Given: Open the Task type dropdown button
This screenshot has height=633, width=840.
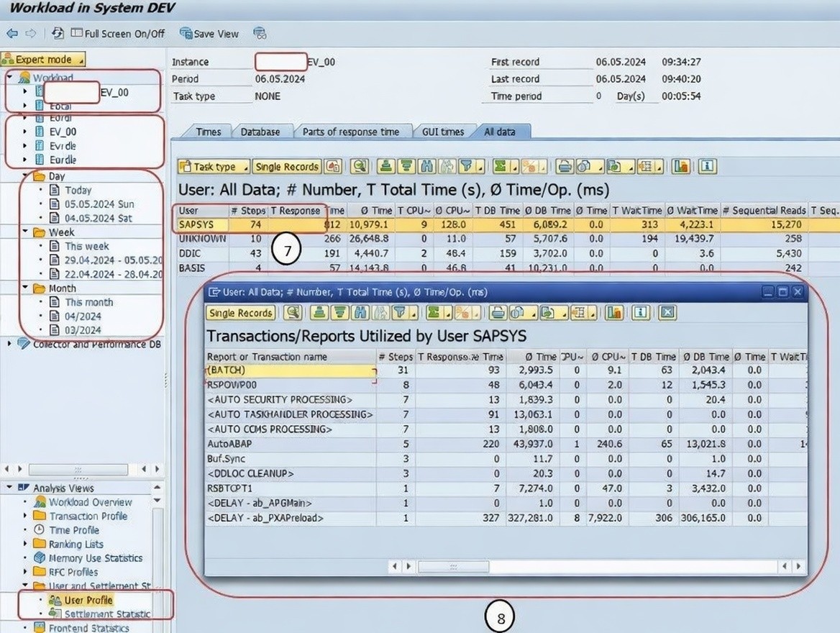Looking at the screenshot, I should 214,167.
